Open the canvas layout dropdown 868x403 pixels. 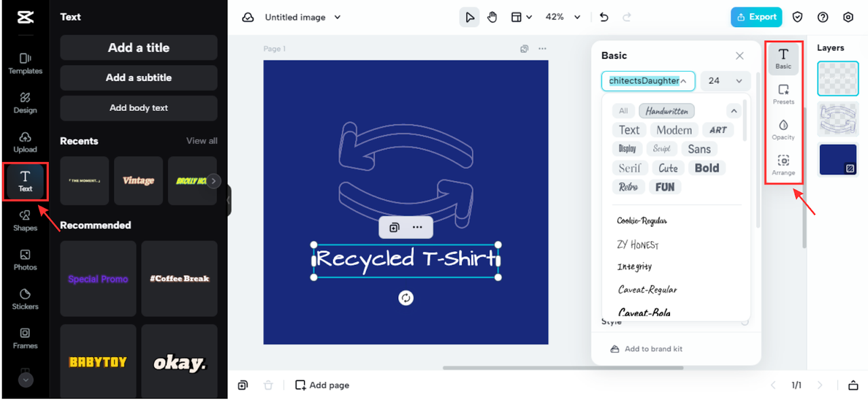(x=521, y=17)
